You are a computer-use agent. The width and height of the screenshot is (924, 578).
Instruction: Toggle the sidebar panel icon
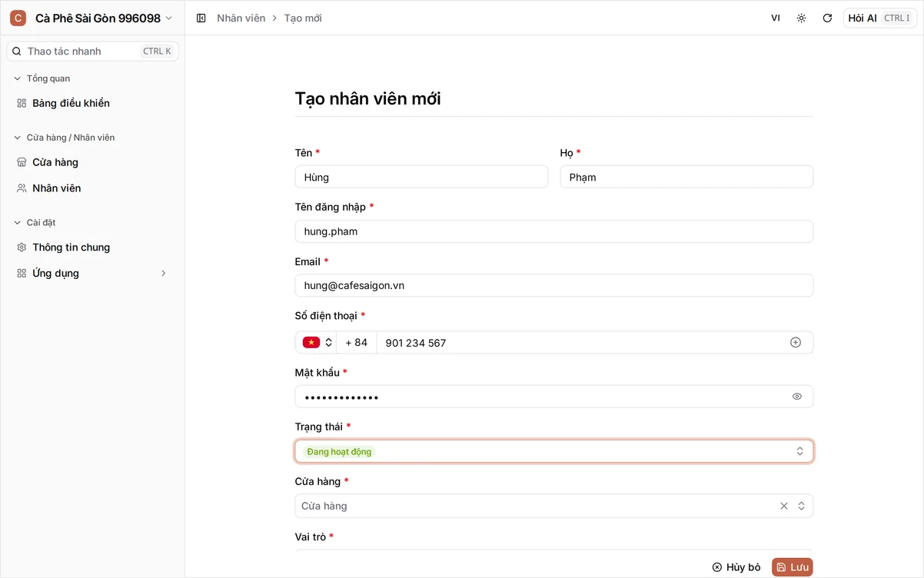point(201,18)
